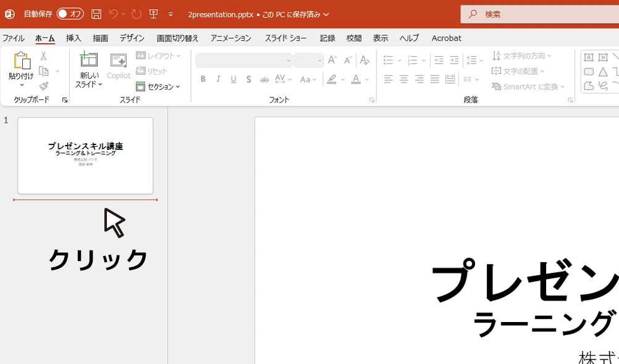This screenshot has height=364, width=619.
Task: Click the numbered list icon
Action: click(x=413, y=60)
